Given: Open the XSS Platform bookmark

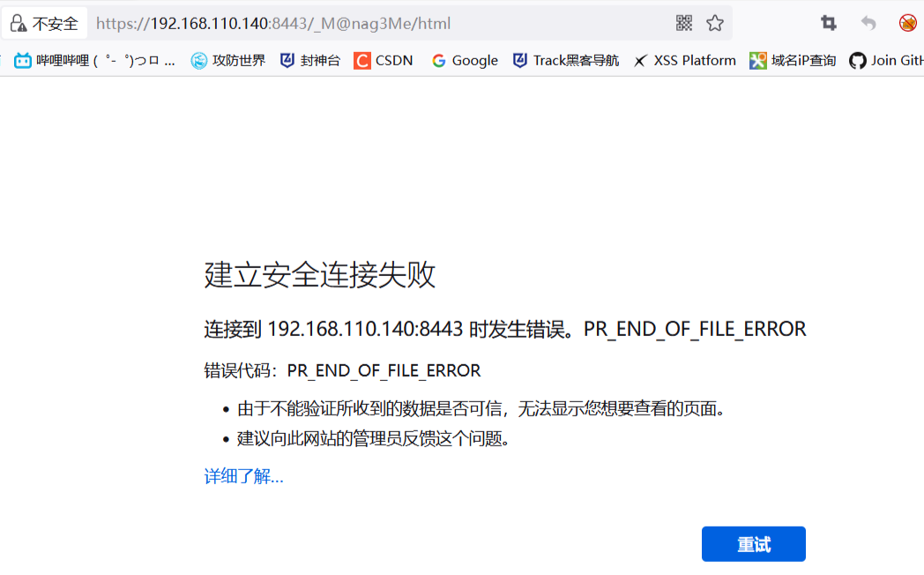Looking at the screenshot, I should (x=685, y=60).
